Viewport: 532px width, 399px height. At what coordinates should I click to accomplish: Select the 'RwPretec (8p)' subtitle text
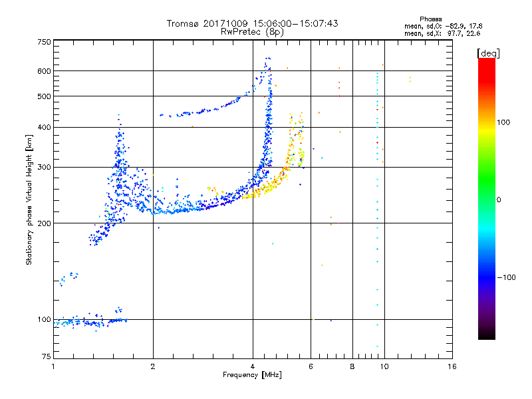tap(252, 31)
